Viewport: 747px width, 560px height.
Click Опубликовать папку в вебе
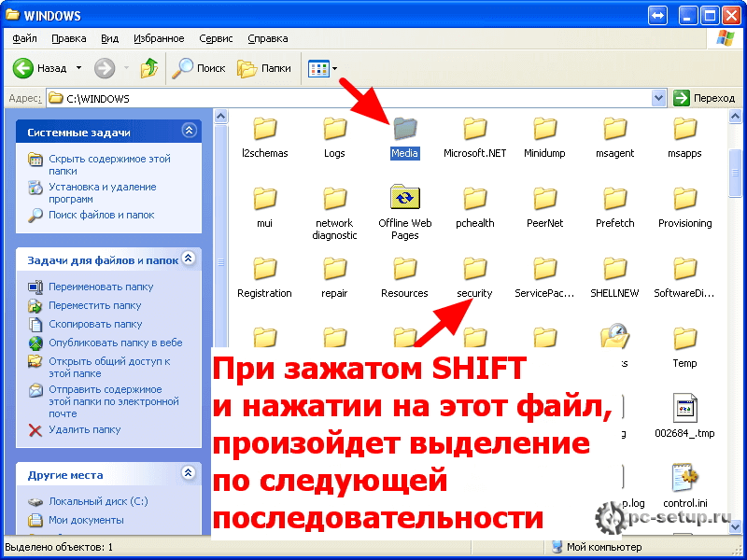click(x=115, y=343)
